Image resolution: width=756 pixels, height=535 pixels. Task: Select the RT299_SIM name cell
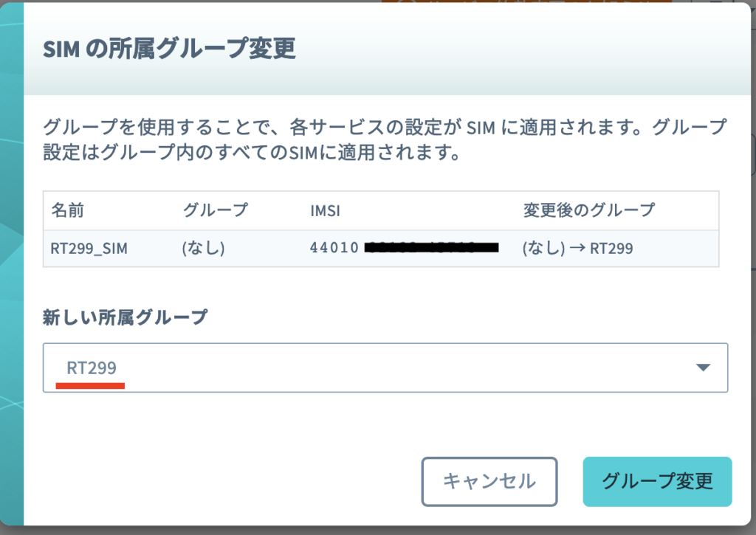pos(89,248)
